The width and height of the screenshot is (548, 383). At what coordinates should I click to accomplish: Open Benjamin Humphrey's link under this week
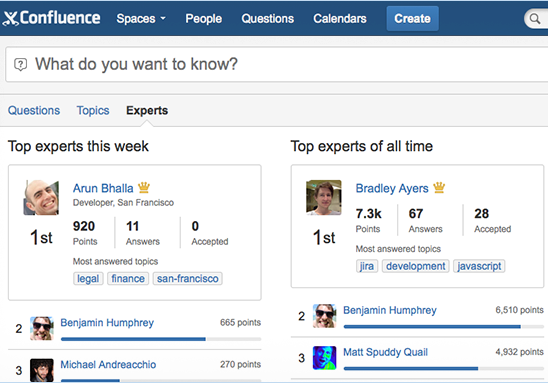[107, 323]
